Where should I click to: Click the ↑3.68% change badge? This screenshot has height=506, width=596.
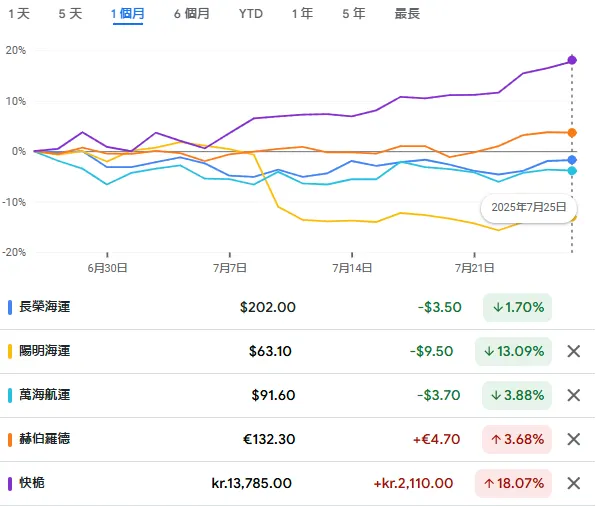[x=517, y=439]
